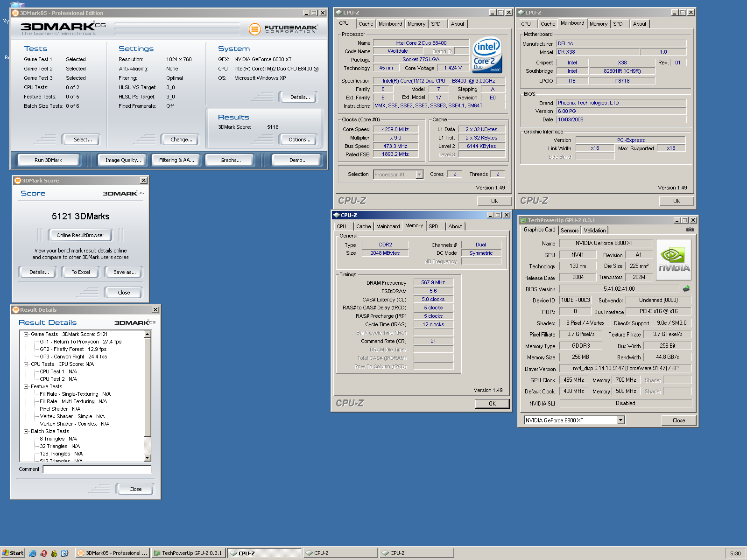
Task: Collapse the Game Tests tree node
Action: (x=26, y=334)
